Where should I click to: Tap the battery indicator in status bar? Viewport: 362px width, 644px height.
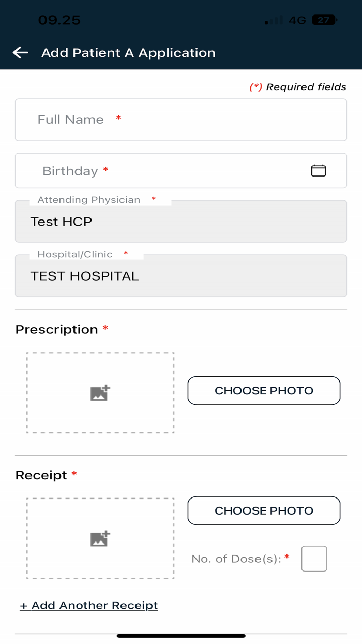click(324, 20)
